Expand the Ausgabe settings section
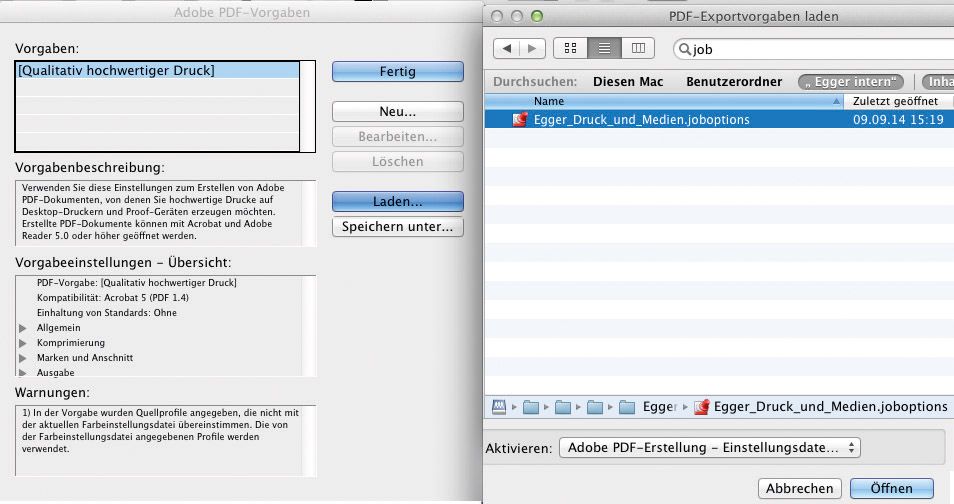This screenshot has height=504, width=954. [23, 373]
